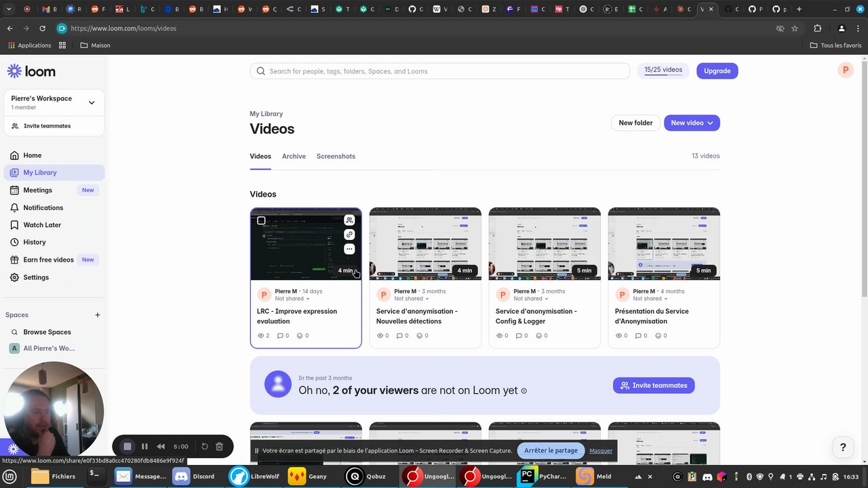868x488 pixels.
Task: Open the help question mark button
Action: click(x=843, y=447)
